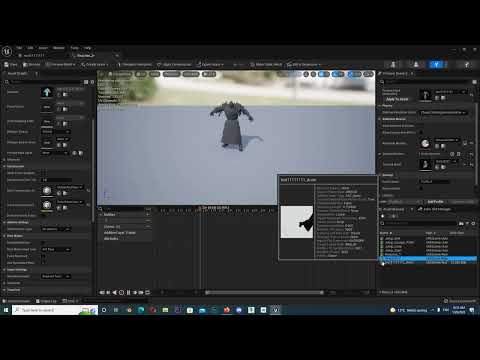Toggle Use Normalized Root Motion Scale checkbox
This screenshot has width=480, height=360.
43,263
